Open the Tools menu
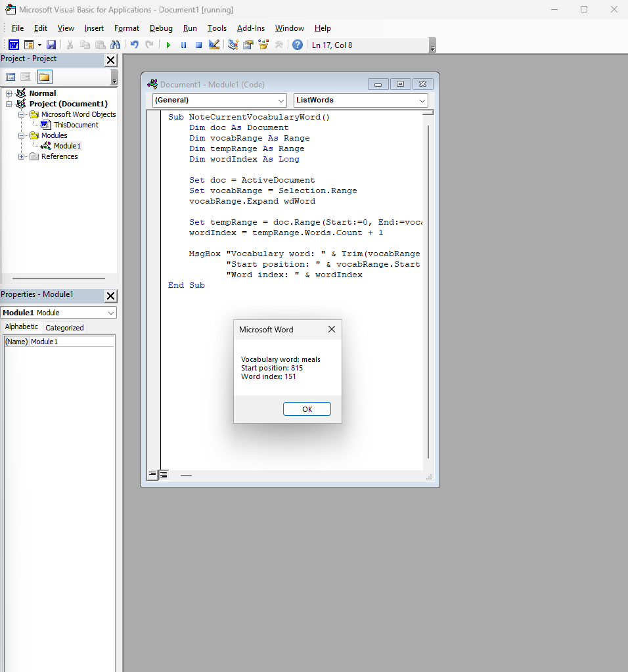The height and width of the screenshot is (672, 628). tap(217, 28)
